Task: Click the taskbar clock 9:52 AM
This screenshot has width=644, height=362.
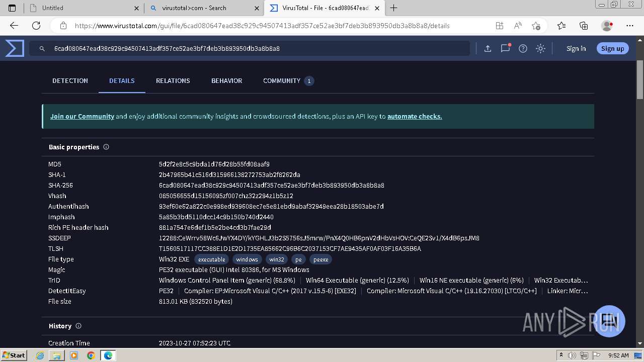Action: click(618, 355)
